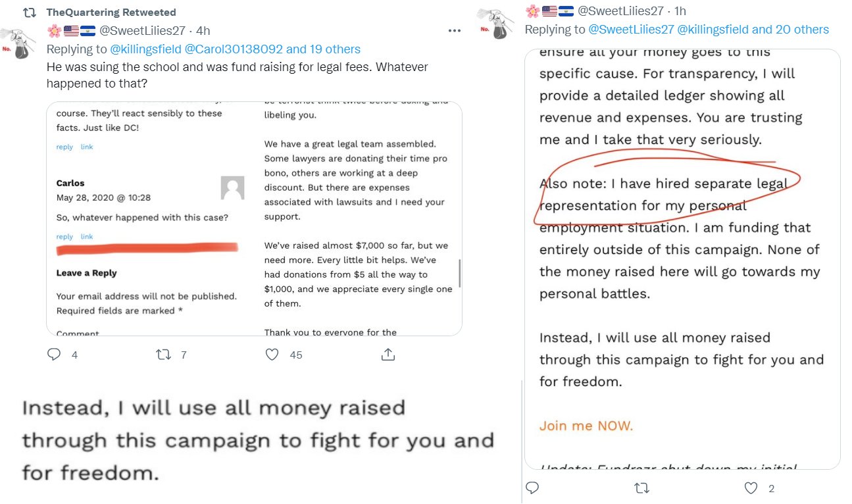Viewport: 852px width, 504px height.
Task: Like the left tweet with 45 likes
Action: pyautogui.click(x=272, y=355)
